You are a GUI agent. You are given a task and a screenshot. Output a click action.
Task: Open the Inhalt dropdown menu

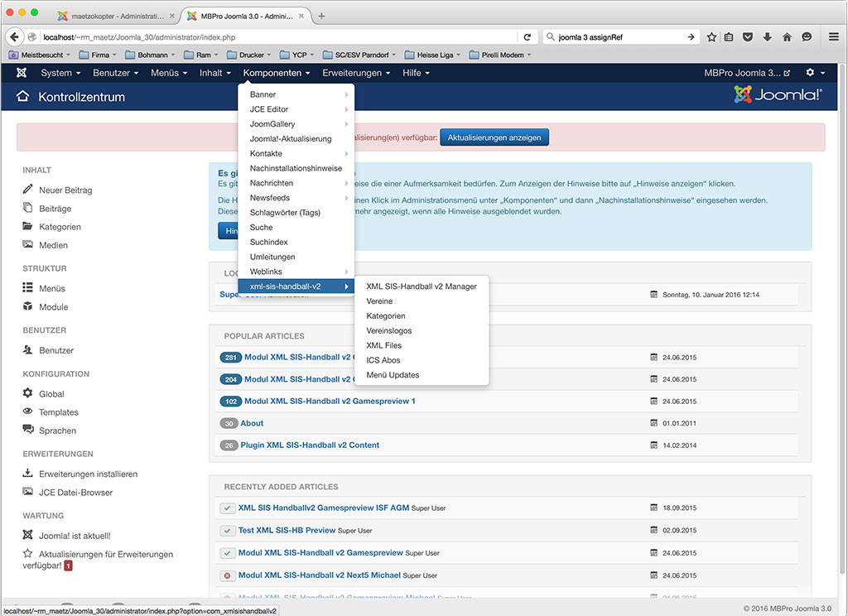pos(215,73)
